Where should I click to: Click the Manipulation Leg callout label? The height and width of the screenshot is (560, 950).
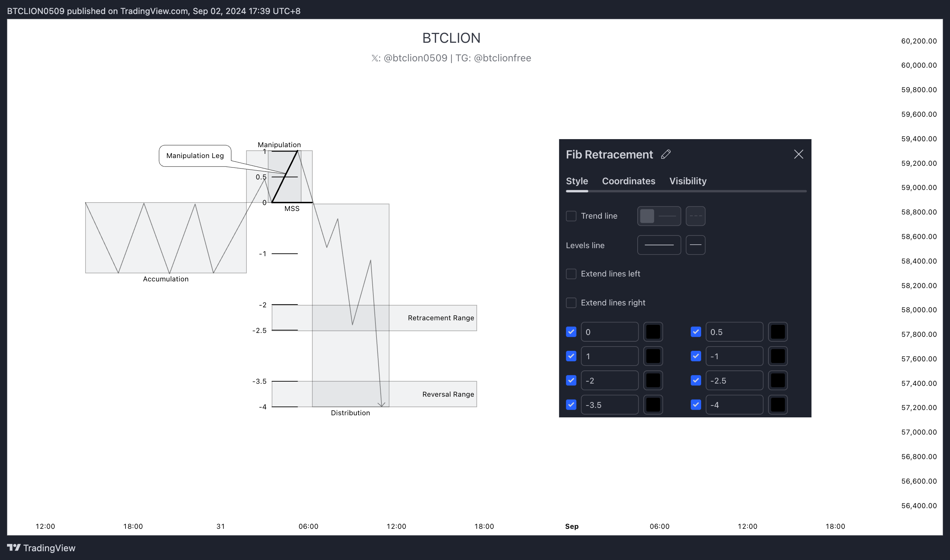pyautogui.click(x=195, y=156)
